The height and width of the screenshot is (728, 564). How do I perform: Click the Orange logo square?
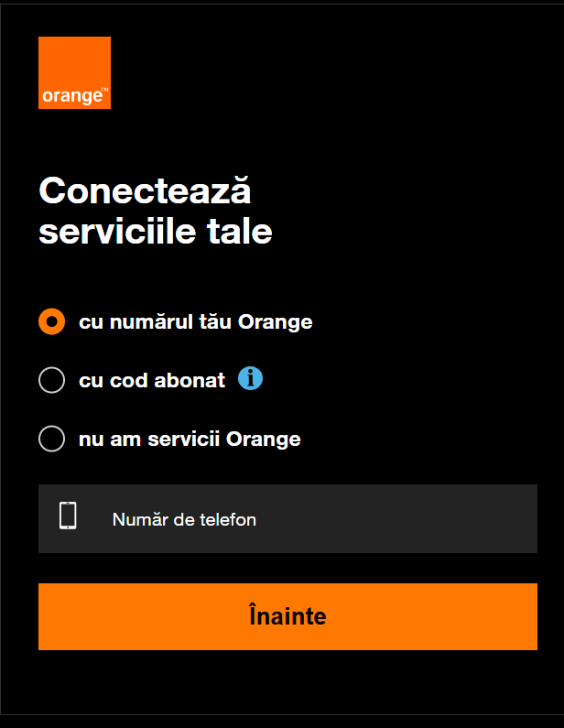point(74,64)
